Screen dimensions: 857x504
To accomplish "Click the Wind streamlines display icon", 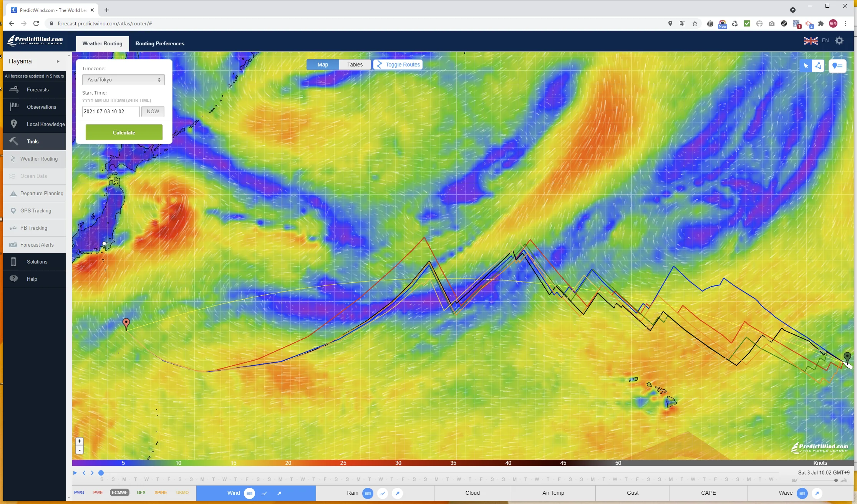I will (249, 493).
